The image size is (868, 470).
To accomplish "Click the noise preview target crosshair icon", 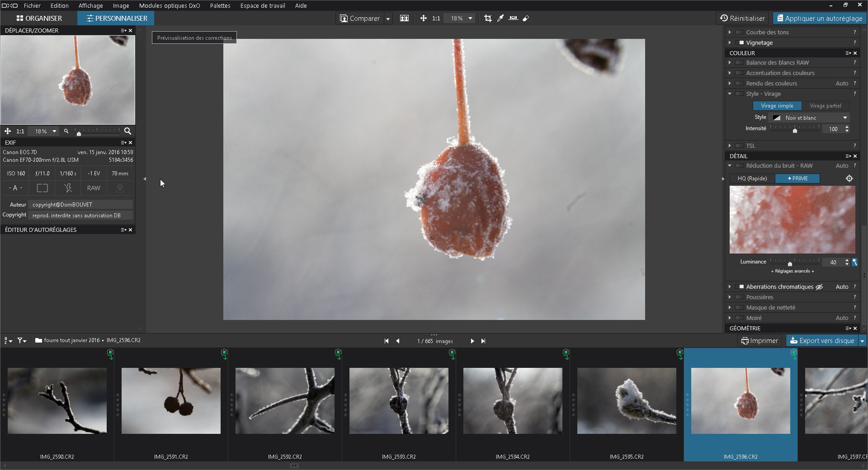I will click(849, 179).
